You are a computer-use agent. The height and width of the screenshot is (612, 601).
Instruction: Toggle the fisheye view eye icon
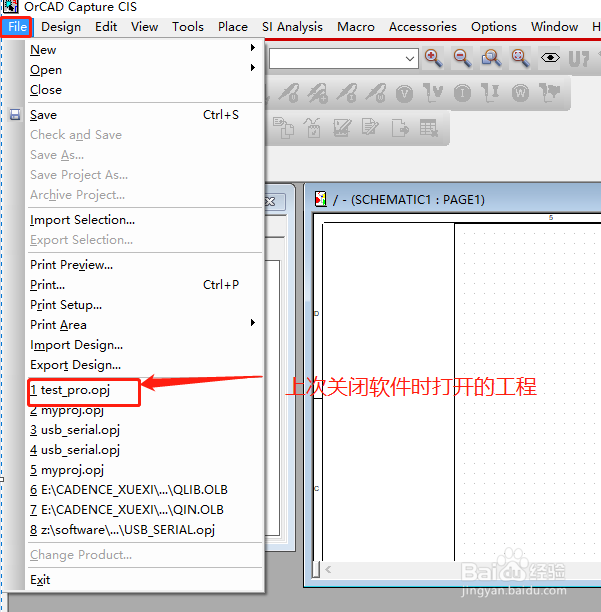[550, 58]
